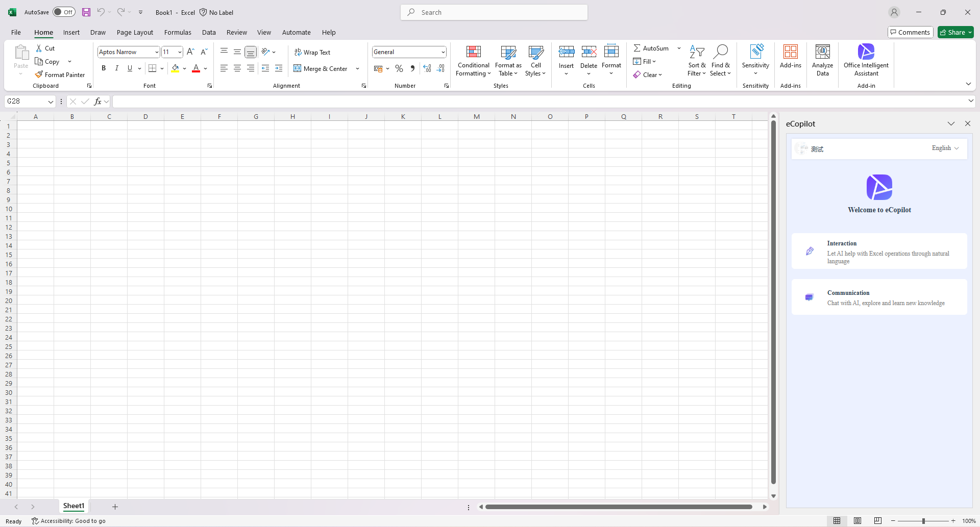Screen dimensions: 980x527
Task: Apply bold formatting to selection
Action: pyautogui.click(x=103, y=68)
